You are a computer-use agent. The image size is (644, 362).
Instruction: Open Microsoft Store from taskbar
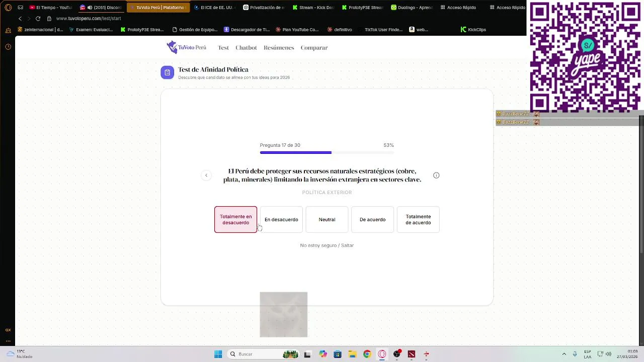338,354
